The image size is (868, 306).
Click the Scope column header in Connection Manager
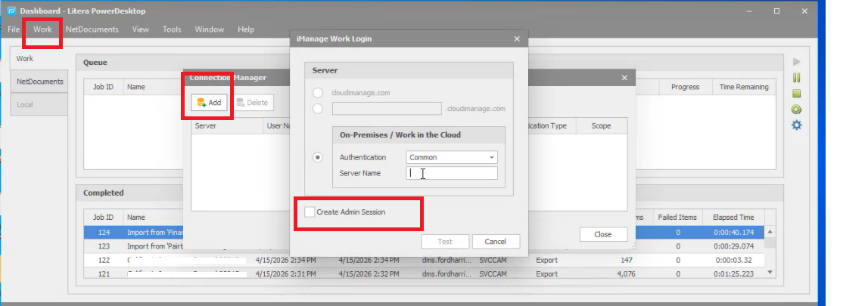coord(601,125)
